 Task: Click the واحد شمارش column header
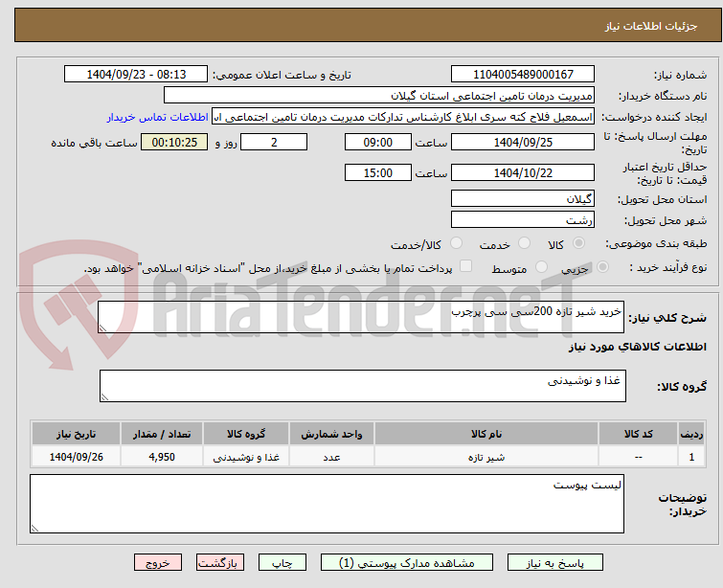(x=331, y=434)
